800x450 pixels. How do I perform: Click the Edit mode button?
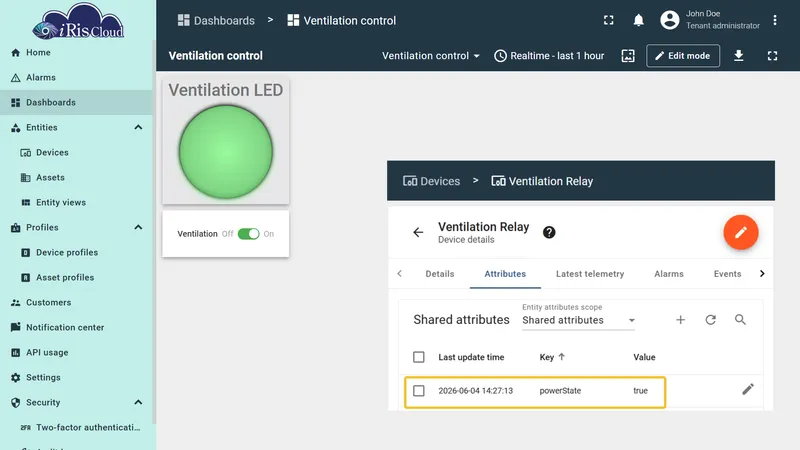point(683,56)
